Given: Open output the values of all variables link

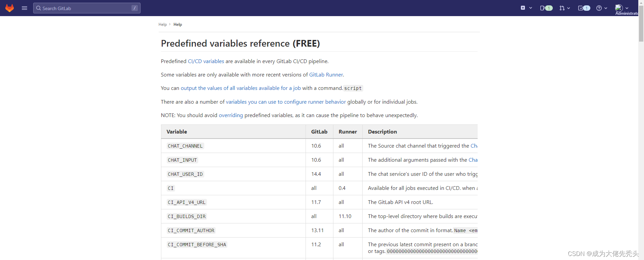Looking at the screenshot, I should pos(241,88).
